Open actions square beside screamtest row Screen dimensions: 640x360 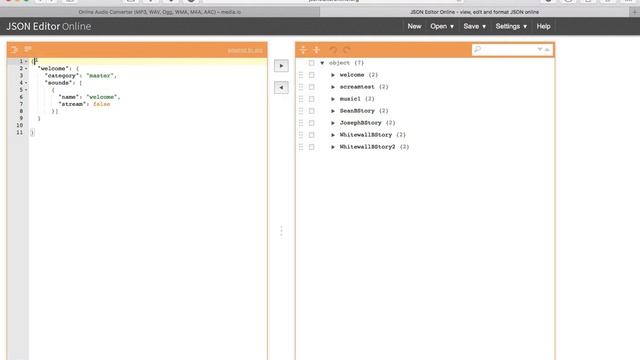coord(311,87)
